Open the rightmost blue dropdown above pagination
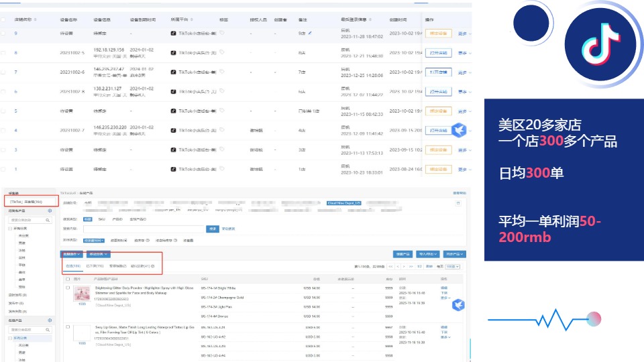Image resolution: width=644 pixels, height=362 pixels. 454,254
